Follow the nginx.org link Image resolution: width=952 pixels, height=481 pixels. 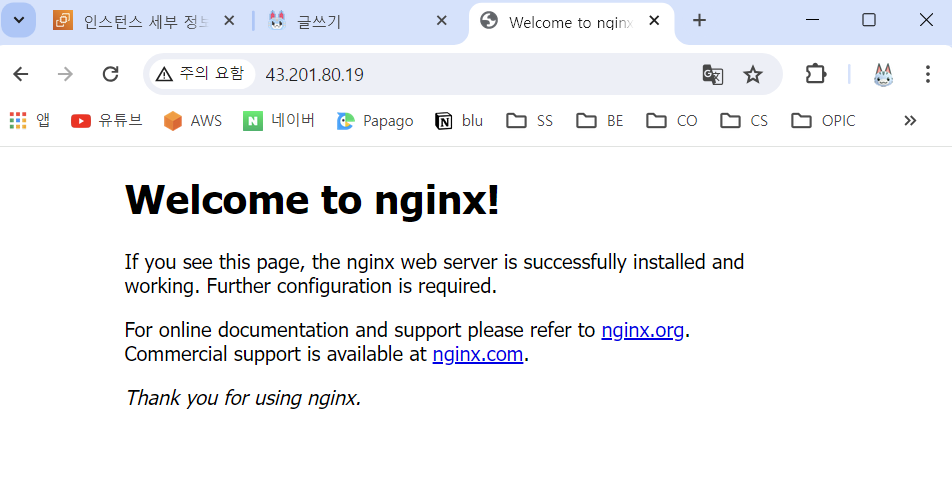[642, 330]
